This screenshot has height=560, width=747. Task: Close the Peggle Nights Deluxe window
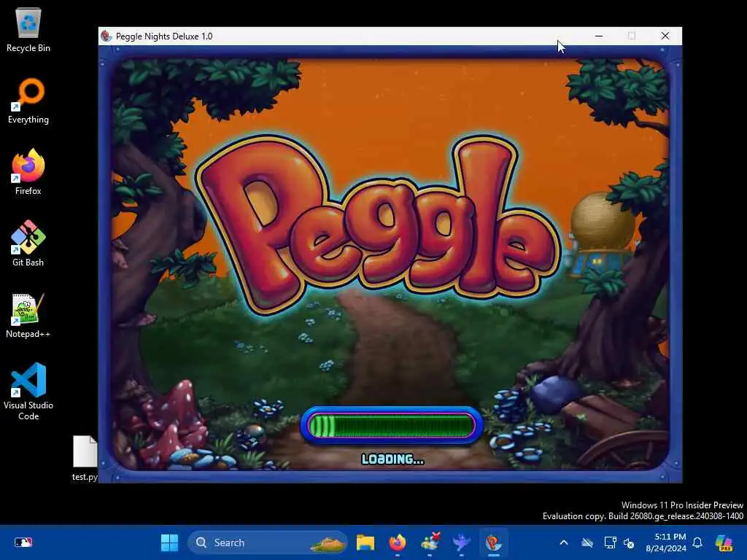point(665,36)
